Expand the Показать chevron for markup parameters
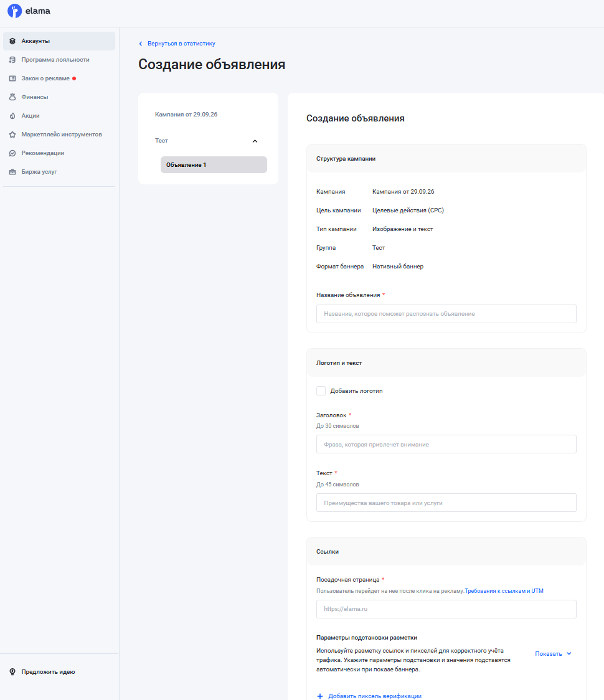604x700 pixels. point(569,653)
